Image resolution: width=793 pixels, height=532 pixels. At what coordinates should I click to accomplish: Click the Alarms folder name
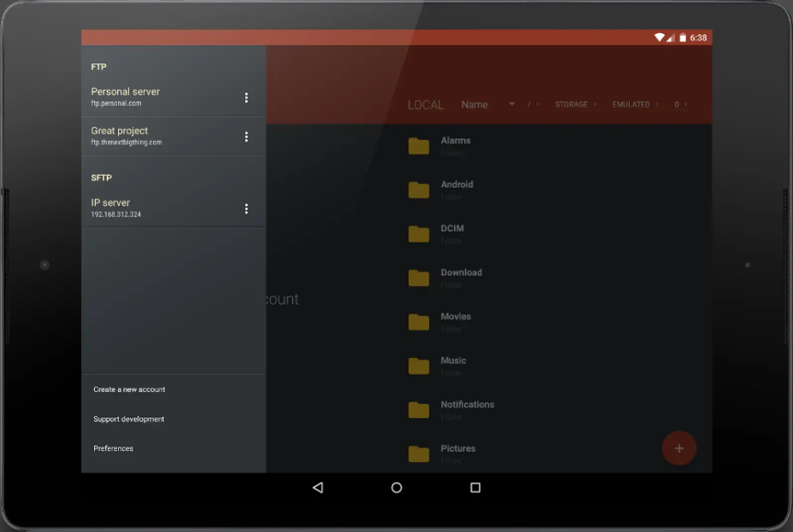[455, 140]
